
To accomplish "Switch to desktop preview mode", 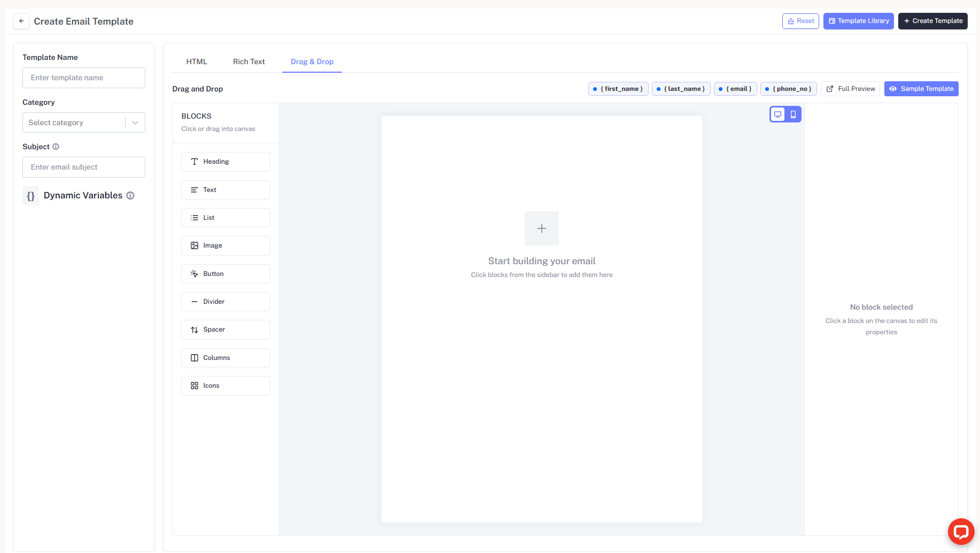I will click(x=777, y=114).
